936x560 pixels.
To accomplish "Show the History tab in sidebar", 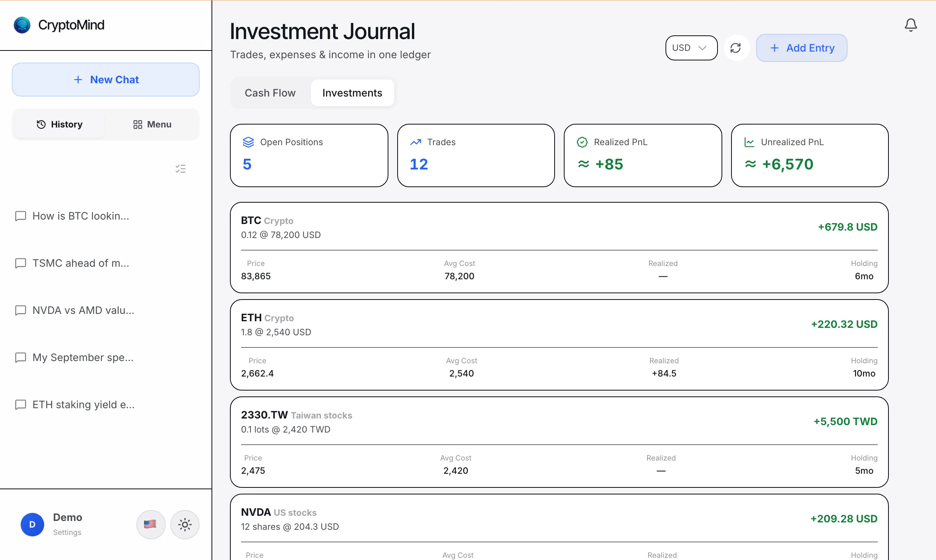I will [60, 125].
